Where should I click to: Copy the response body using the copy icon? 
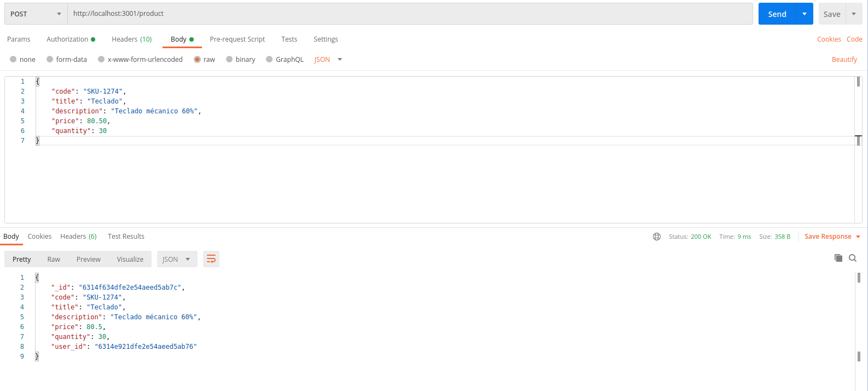pos(838,258)
